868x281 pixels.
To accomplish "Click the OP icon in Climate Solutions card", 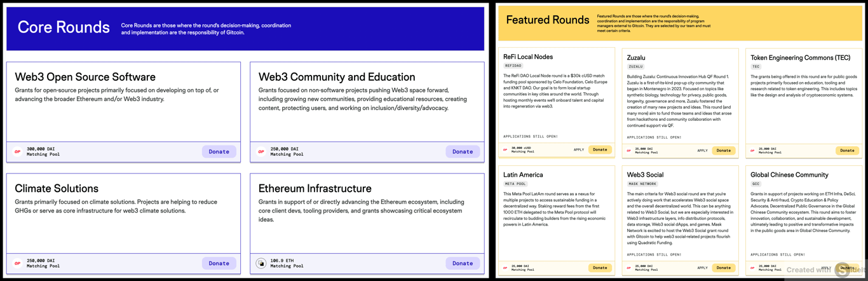I will [18, 263].
